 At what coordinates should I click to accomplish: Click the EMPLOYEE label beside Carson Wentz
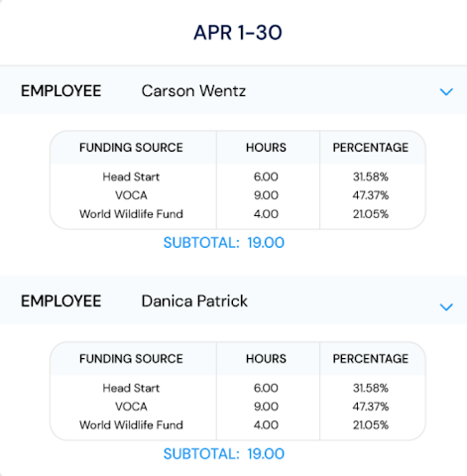point(61,91)
